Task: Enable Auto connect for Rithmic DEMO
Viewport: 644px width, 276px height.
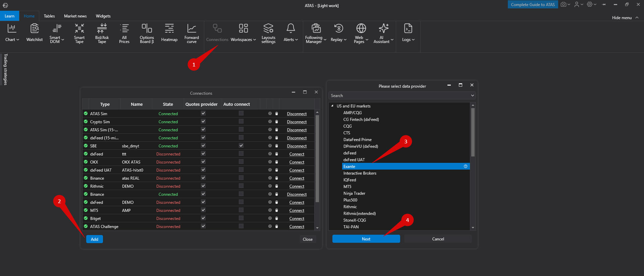Action: pos(241,186)
